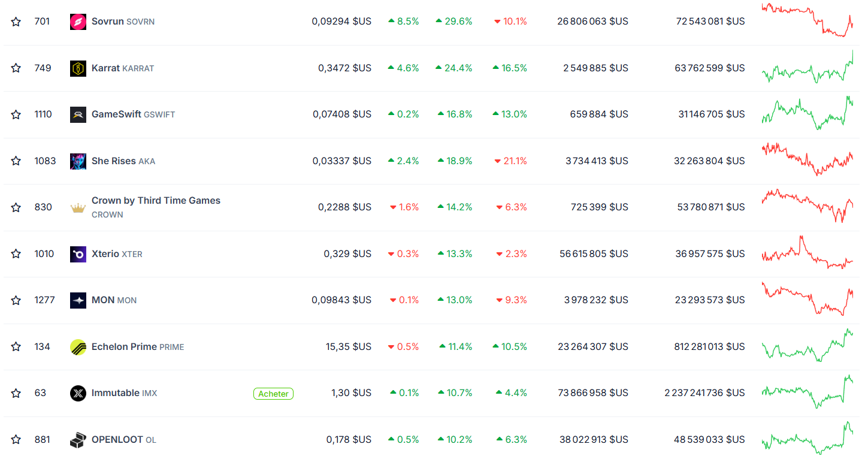Click the Sovrun coin logo
The height and width of the screenshot is (456, 868).
pos(78,22)
